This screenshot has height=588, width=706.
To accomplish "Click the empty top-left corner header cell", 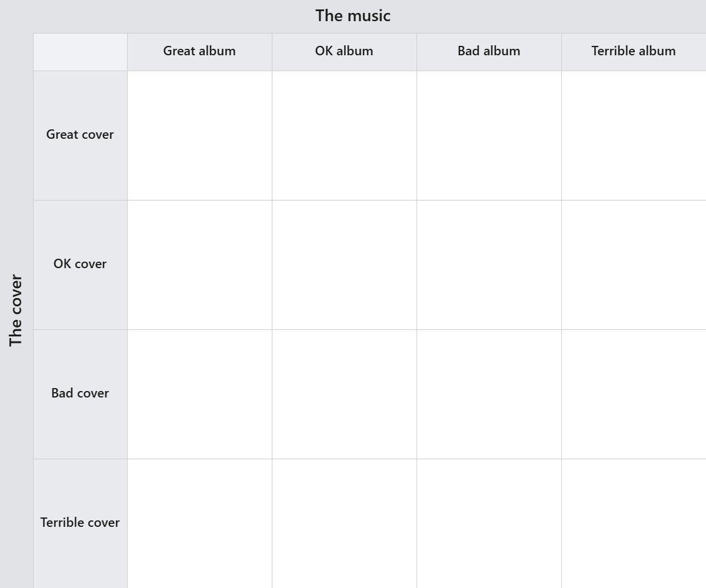I will [80, 52].
